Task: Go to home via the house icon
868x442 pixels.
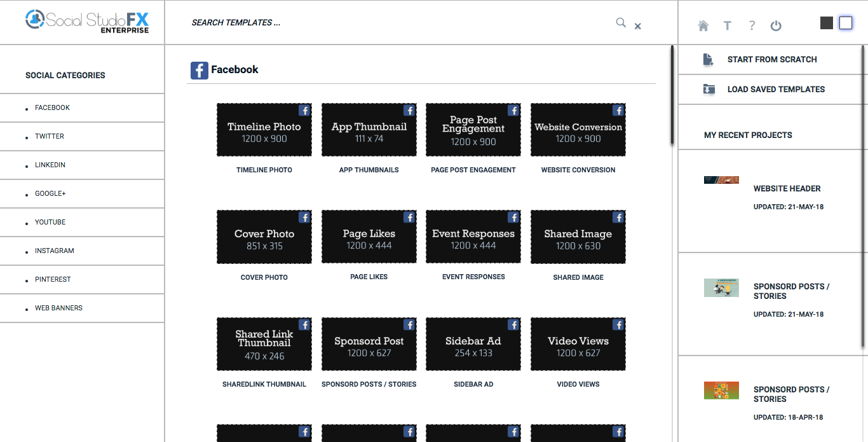Action: coord(703,25)
